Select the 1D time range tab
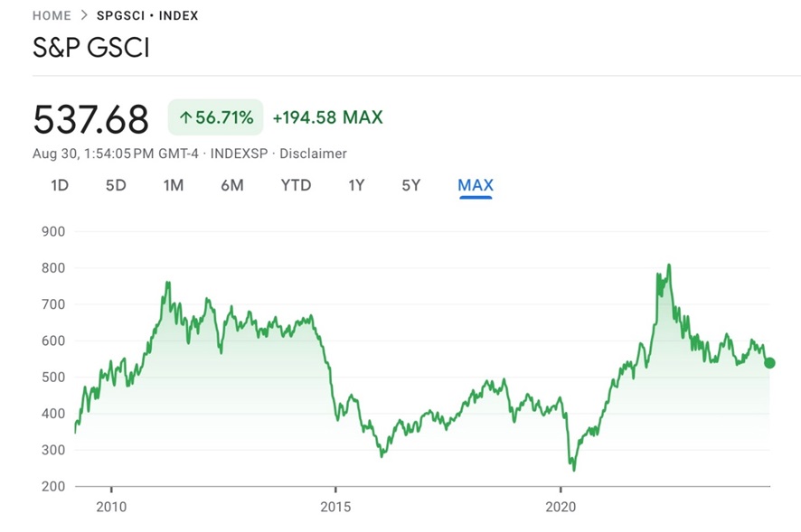The image size is (801, 532). pyautogui.click(x=60, y=185)
